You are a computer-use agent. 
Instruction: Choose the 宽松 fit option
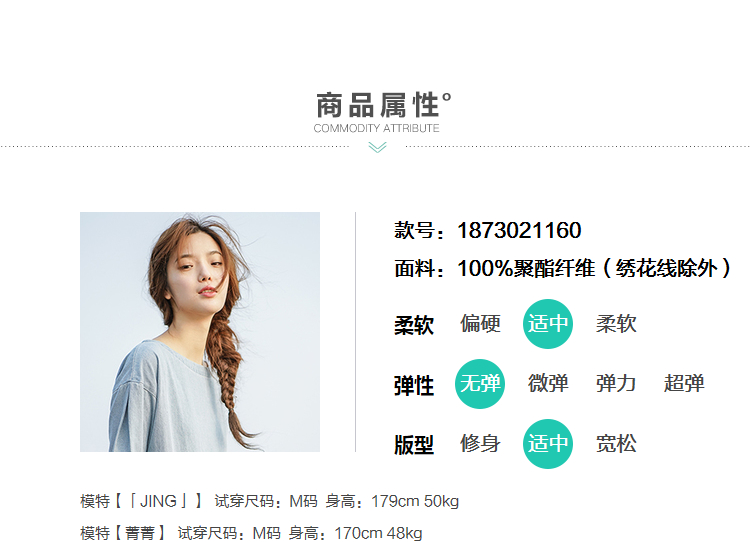(616, 444)
